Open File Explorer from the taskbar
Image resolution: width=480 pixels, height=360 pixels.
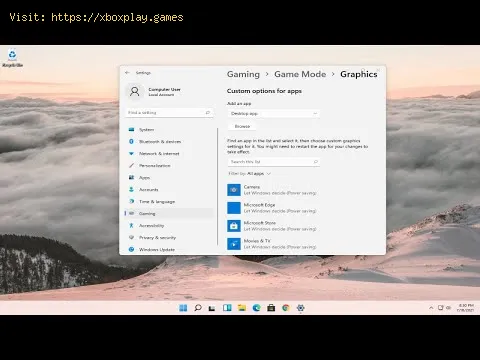coord(242,308)
